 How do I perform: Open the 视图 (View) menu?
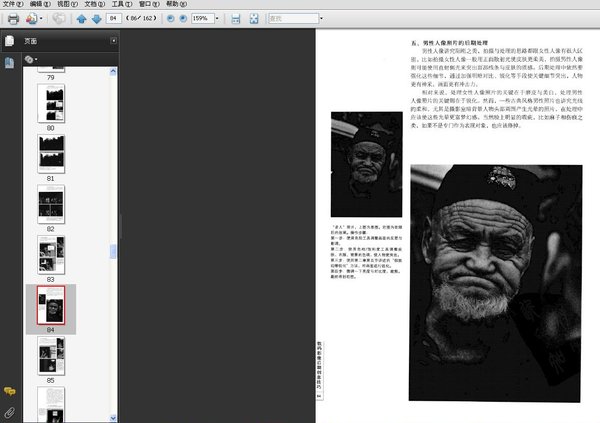67,4
